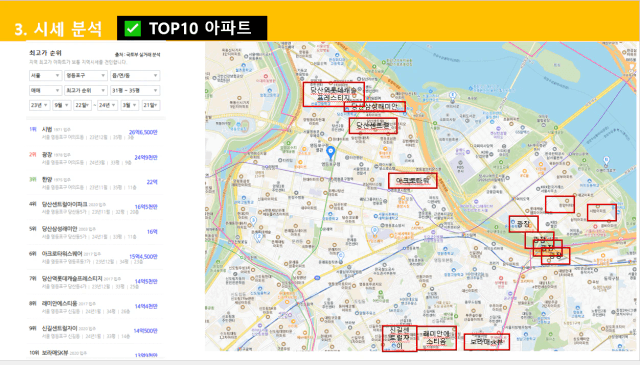Click the 14억500만 price value
This screenshot has height=365, width=640.
click(x=146, y=331)
